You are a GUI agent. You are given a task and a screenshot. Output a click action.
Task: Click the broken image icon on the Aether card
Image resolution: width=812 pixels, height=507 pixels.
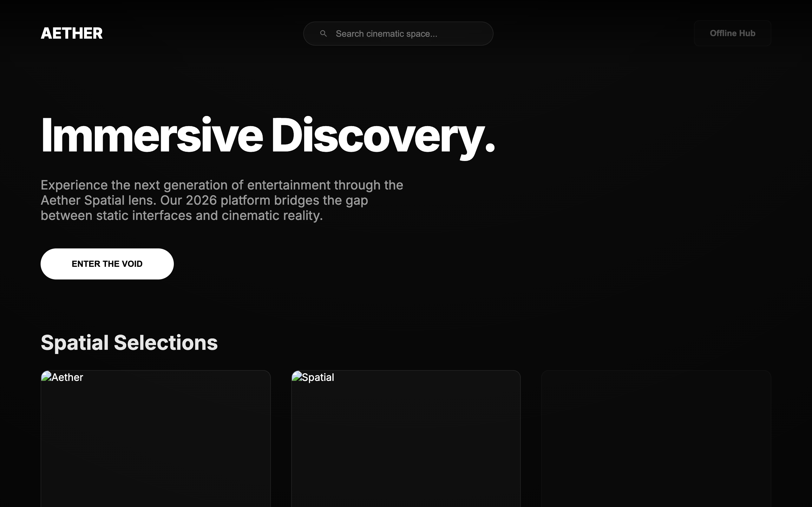point(47,376)
